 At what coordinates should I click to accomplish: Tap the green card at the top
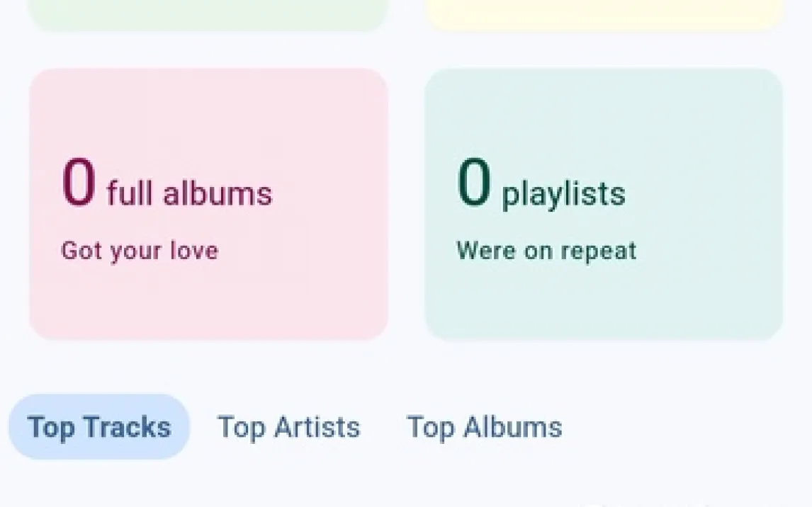coord(208,14)
